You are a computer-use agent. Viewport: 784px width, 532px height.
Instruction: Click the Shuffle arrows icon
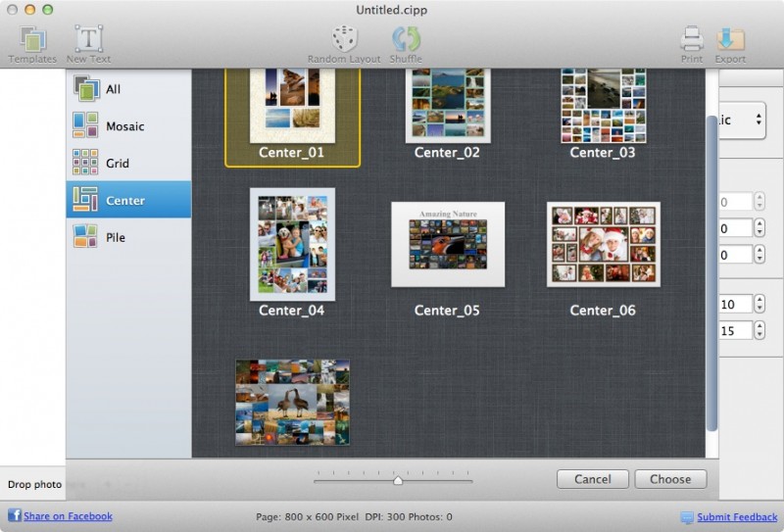click(x=406, y=40)
